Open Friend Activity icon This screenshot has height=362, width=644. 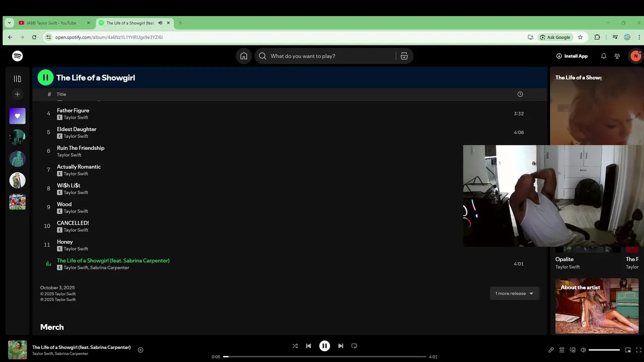617,56
